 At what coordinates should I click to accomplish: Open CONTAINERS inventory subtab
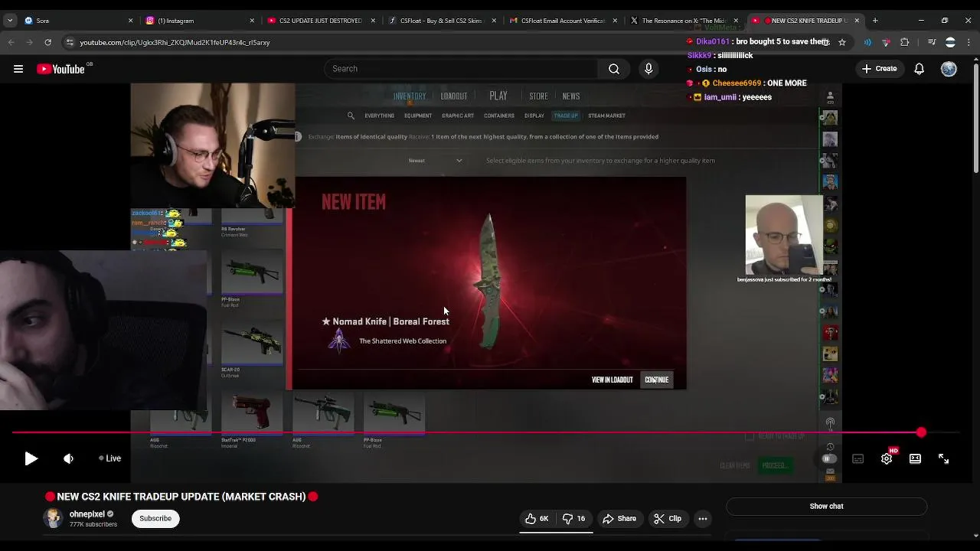(498, 116)
